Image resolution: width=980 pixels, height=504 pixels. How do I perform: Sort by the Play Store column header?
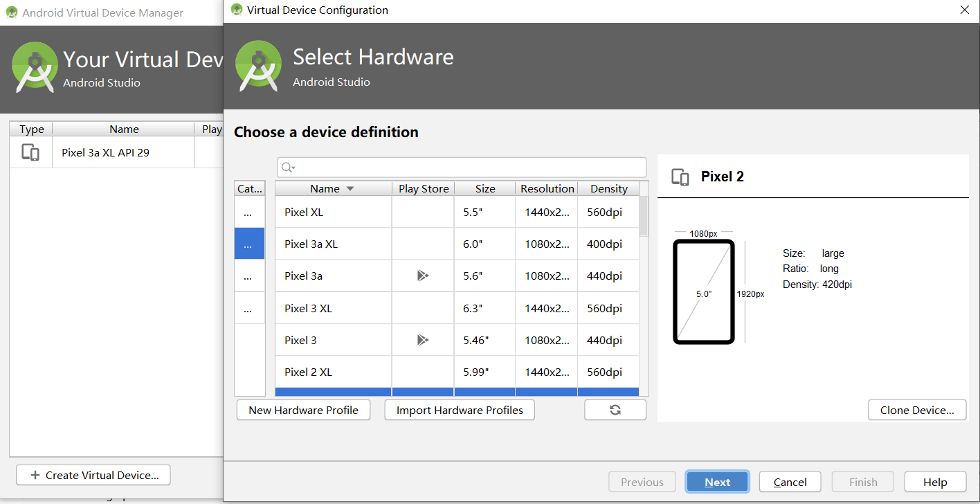coord(424,188)
